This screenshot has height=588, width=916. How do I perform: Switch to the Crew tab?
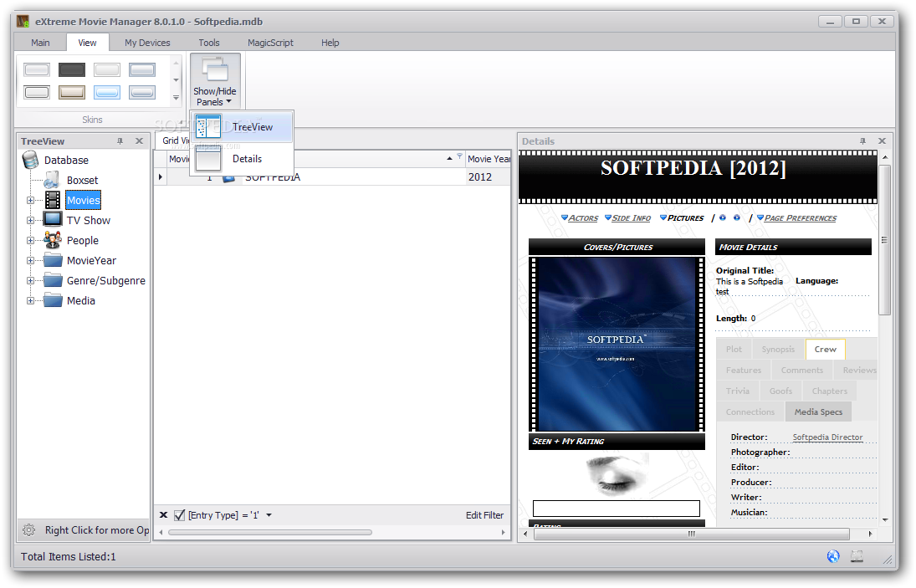(826, 349)
